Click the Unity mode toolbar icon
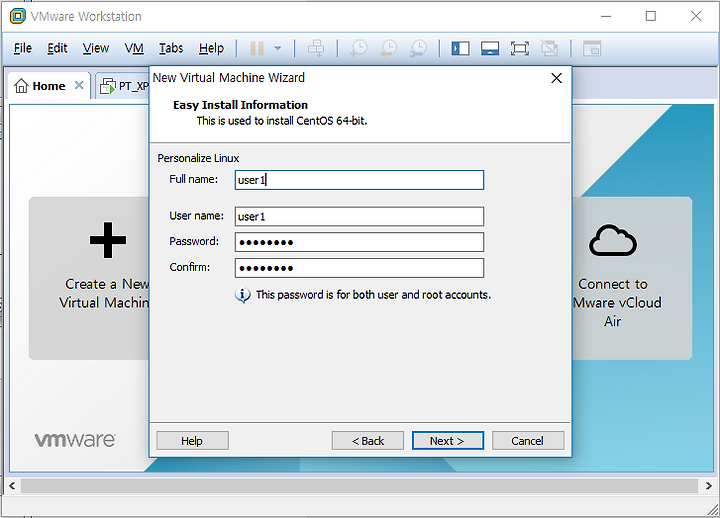720x518 pixels. click(549, 48)
